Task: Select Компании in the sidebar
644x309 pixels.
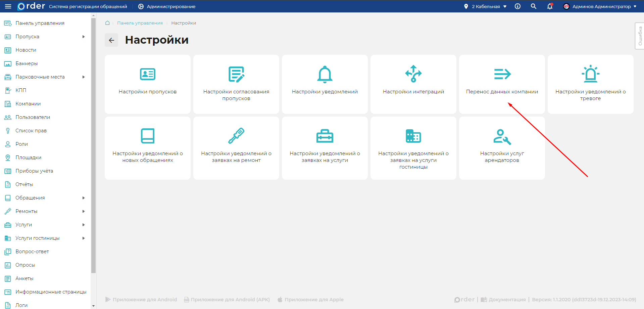Action: [x=28, y=104]
